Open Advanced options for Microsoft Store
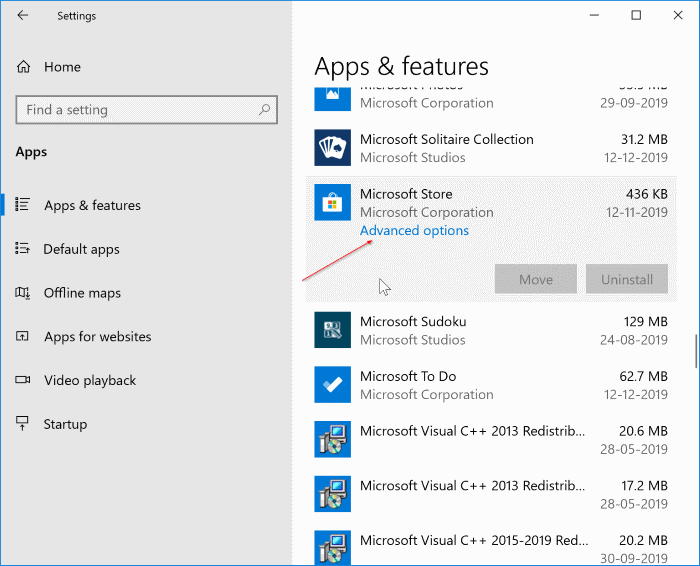The height and width of the screenshot is (566, 700). click(414, 231)
